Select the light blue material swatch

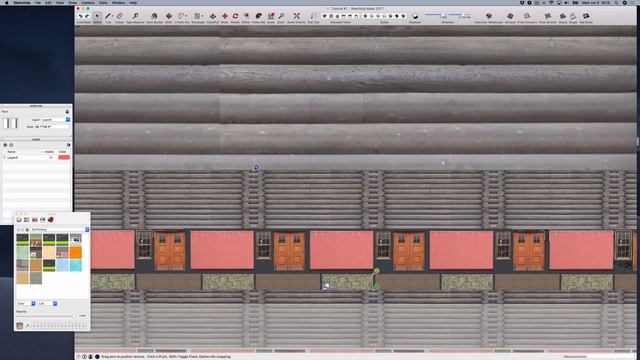[62, 265]
